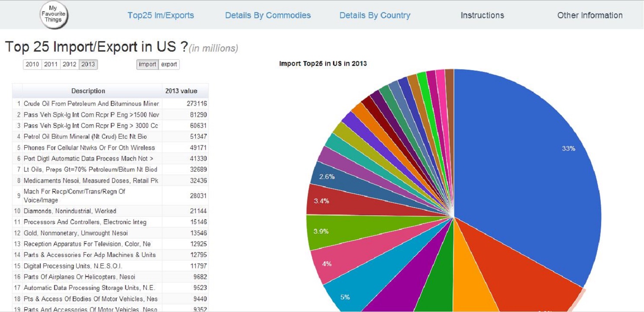Select the Petrol Oil Bitum Mineral row description

click(x=92, y=137)
